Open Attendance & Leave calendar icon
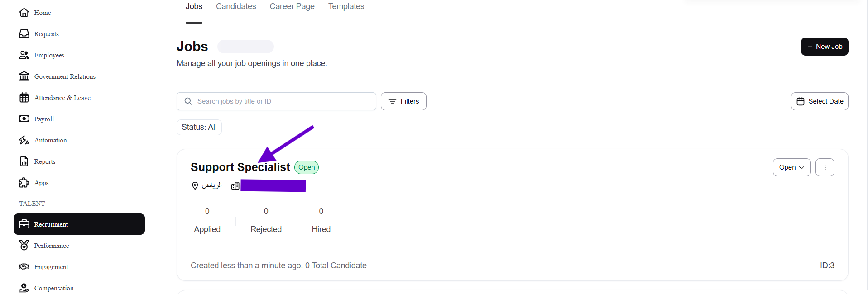The width and height of the screenshot is (868, 294). pyautogui.click(x=24, y=98)
